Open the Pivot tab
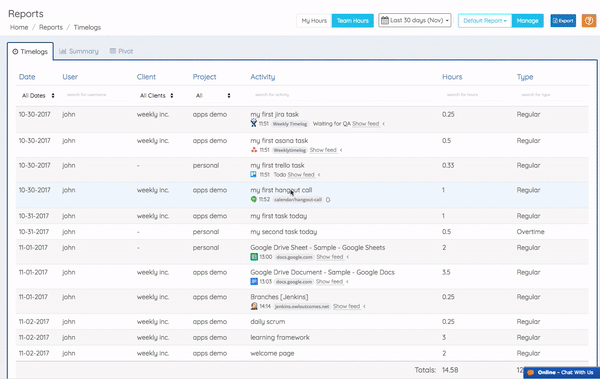The width and height of the screenshot is (600, 379). 121,51
